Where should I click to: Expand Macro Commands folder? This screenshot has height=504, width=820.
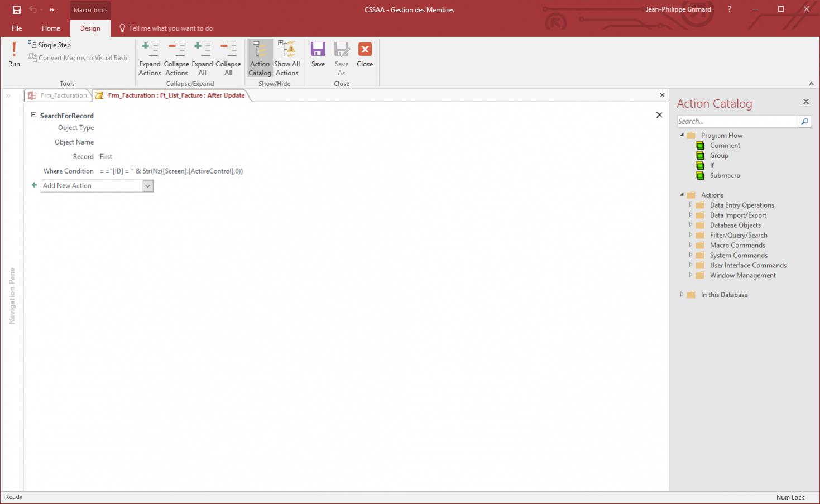[x=690, y=245]
